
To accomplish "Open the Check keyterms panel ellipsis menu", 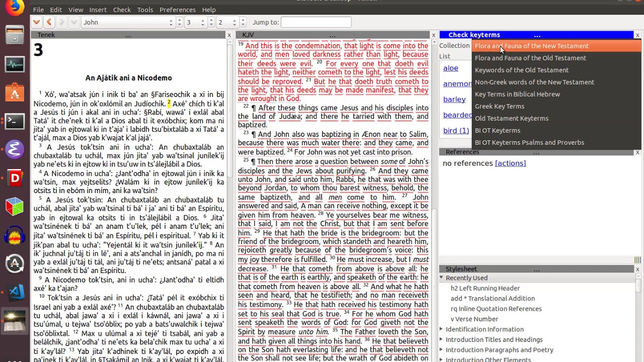I will (537, 35).
